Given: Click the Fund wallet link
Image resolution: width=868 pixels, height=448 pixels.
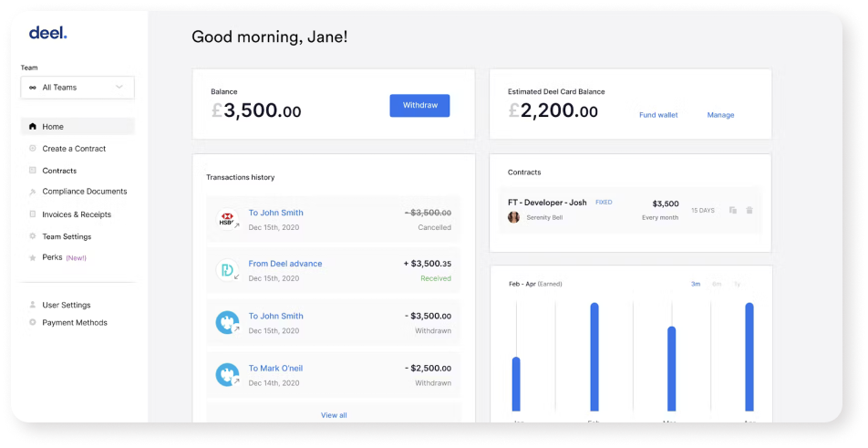Looking at the screenshot, I should click(658, 115).
